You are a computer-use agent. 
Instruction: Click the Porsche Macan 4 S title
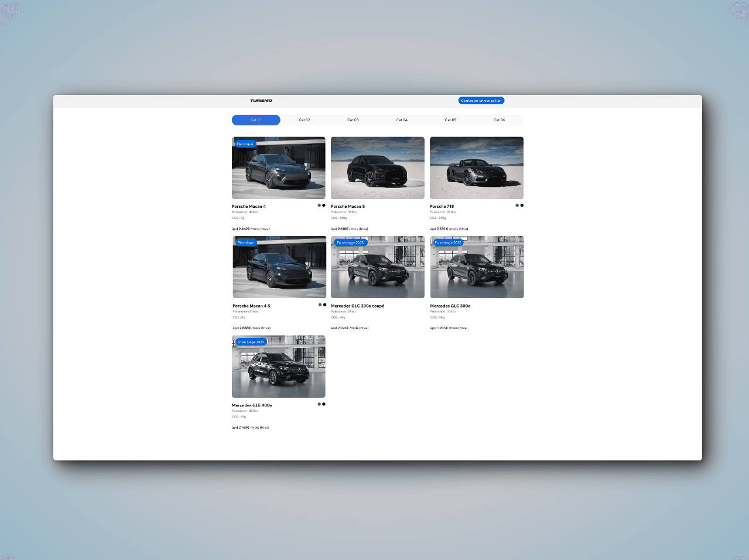(x=251, y=306)
